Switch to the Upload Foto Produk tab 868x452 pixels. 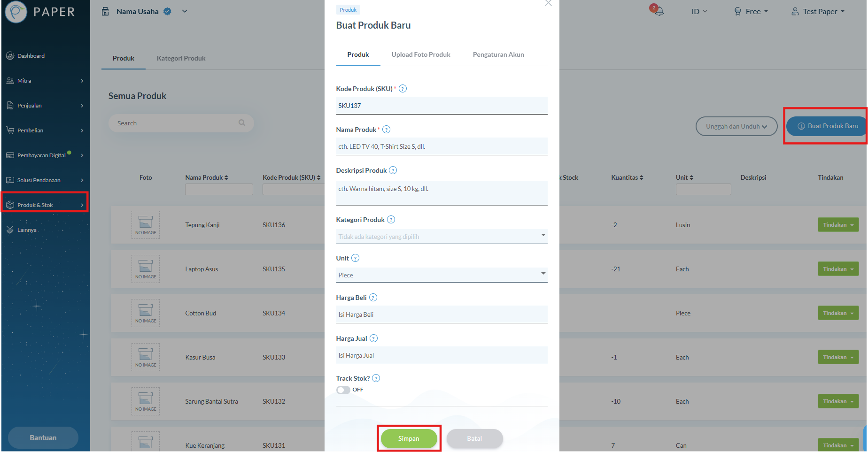coord(421,54)
